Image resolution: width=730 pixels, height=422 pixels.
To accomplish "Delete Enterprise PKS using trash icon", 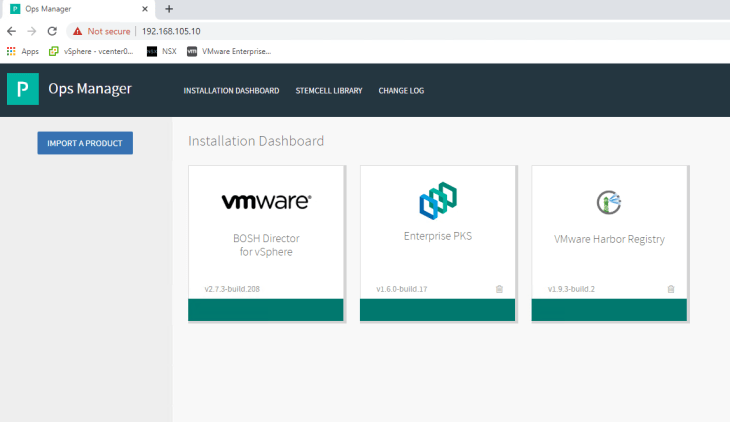I will (499, 289).
